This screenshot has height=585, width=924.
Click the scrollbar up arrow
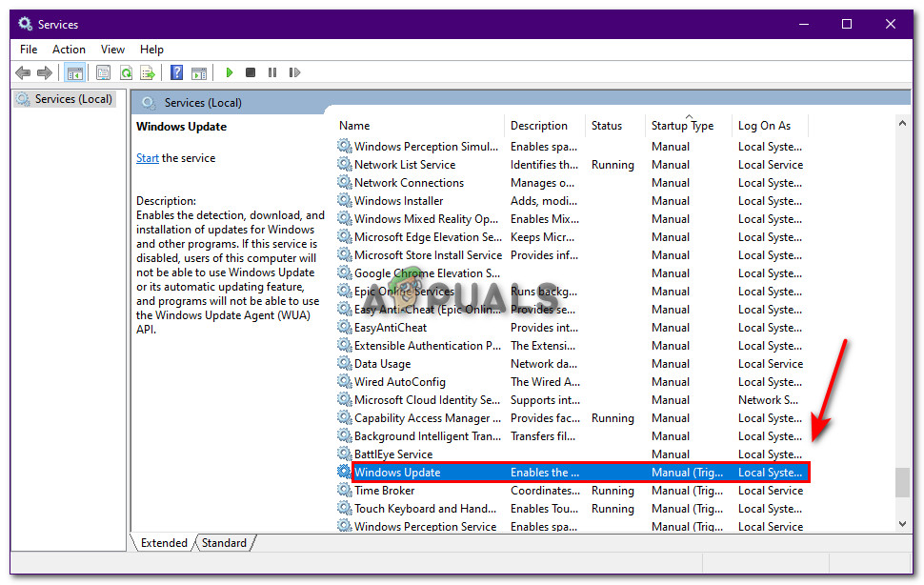tap(902, 123)
